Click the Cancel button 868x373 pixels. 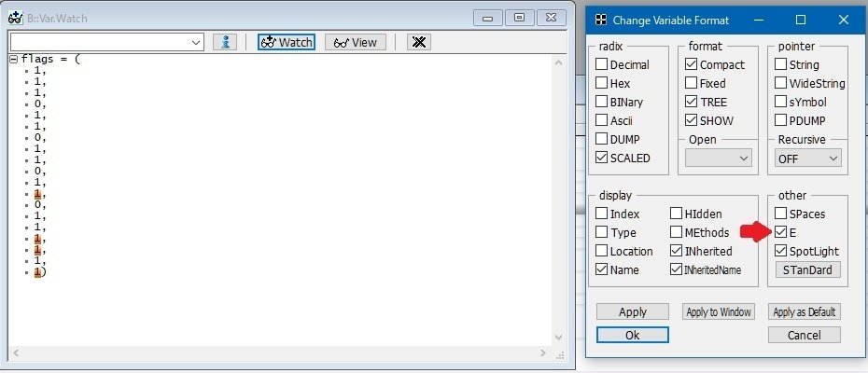pos(805,335)
